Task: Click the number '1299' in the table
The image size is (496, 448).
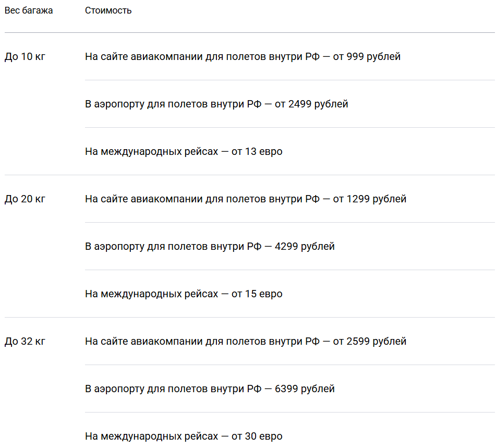Action: [x=358, y=199]
